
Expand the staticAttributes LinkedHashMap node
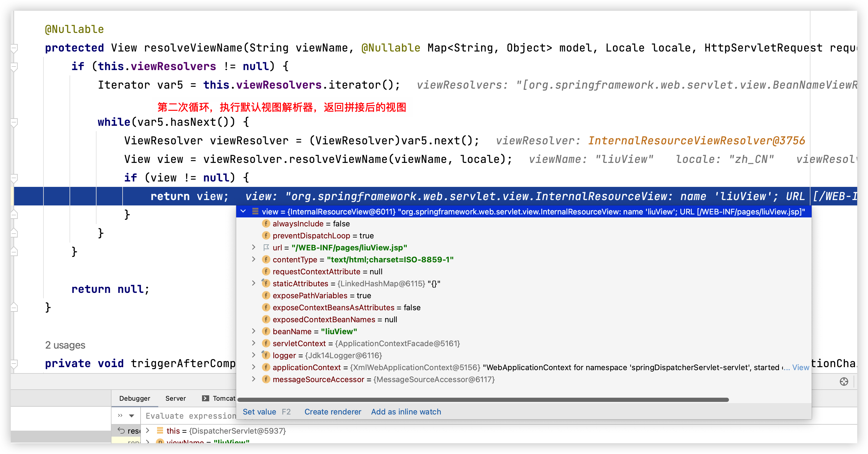(253, 283)
